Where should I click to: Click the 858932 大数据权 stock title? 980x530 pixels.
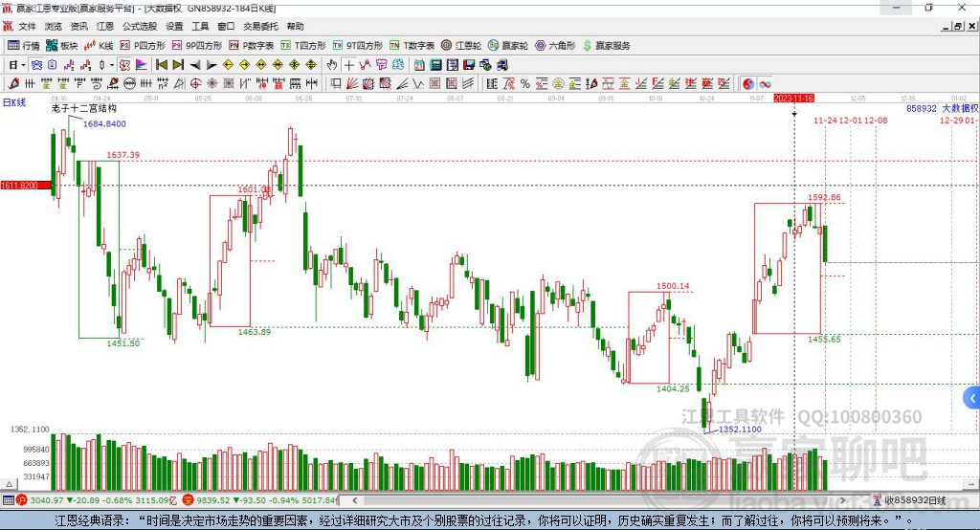(x=943, y=108)
